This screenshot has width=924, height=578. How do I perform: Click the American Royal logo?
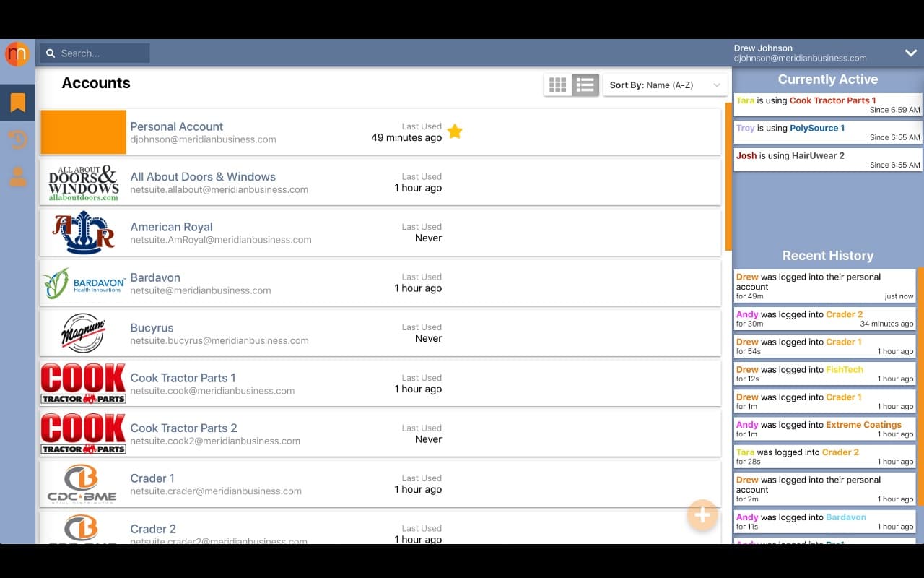click(x=84, y=233)
